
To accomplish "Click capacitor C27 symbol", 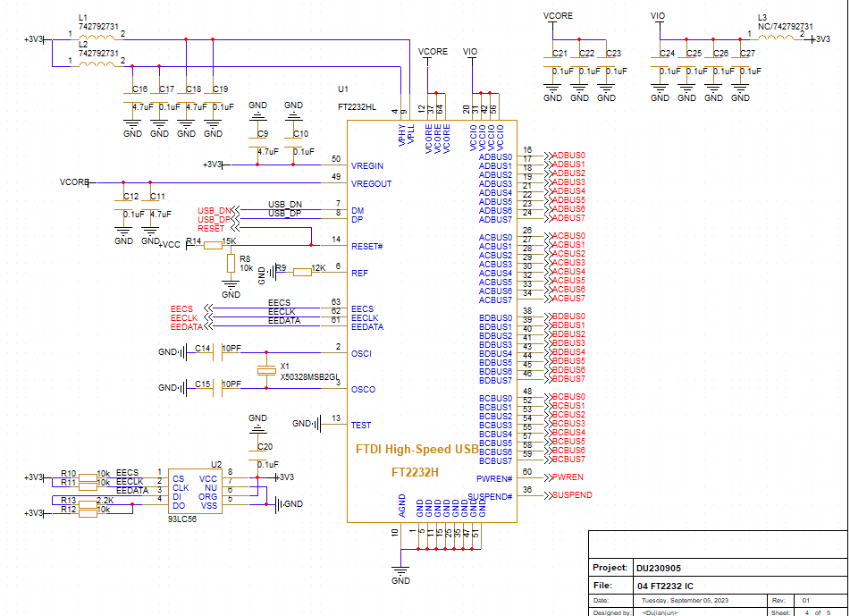I will [740, 62].
